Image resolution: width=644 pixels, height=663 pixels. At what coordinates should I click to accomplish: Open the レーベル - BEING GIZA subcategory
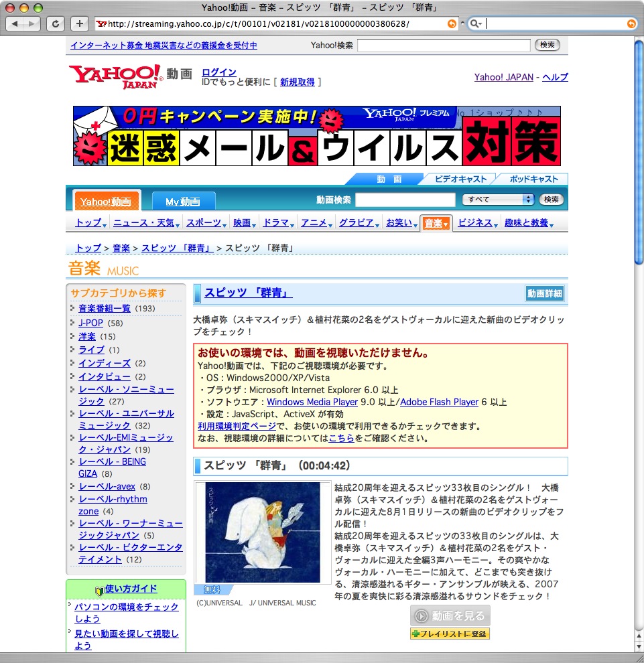112,467
